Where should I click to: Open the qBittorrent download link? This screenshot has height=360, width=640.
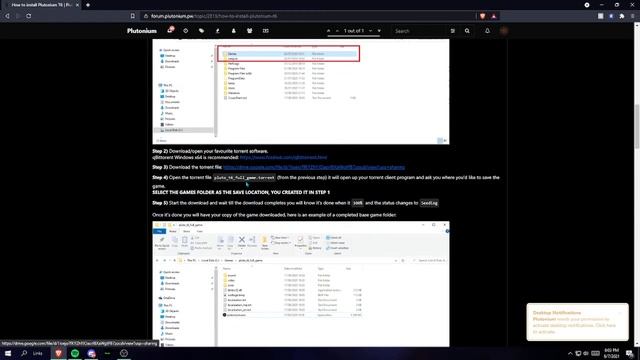click(x=283, y=157)
